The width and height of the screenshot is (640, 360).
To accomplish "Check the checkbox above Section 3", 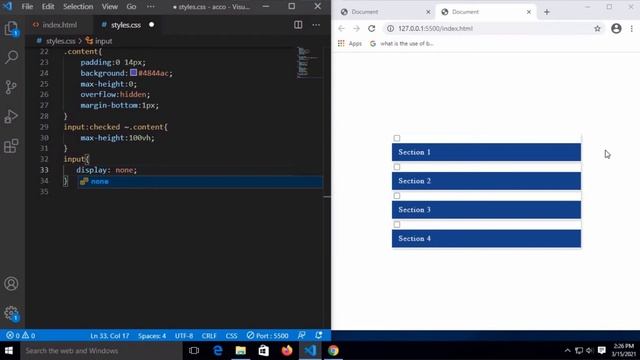I will click(x=397, y=196).
